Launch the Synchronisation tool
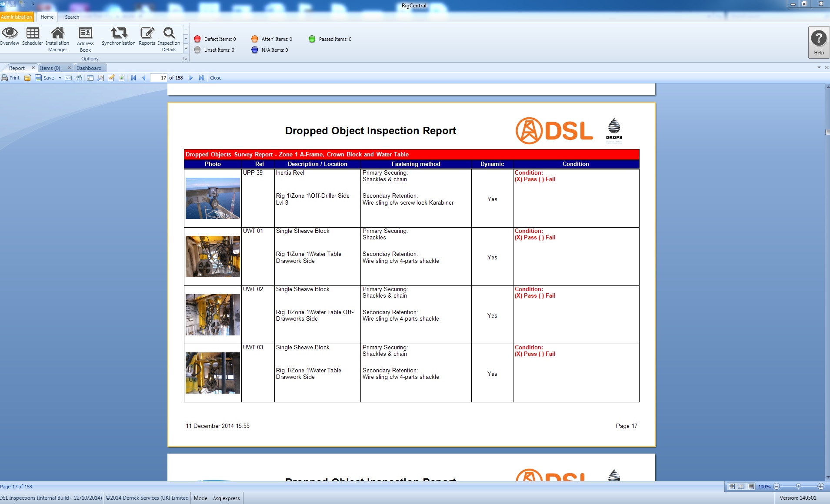 click(x=118, y=37)
